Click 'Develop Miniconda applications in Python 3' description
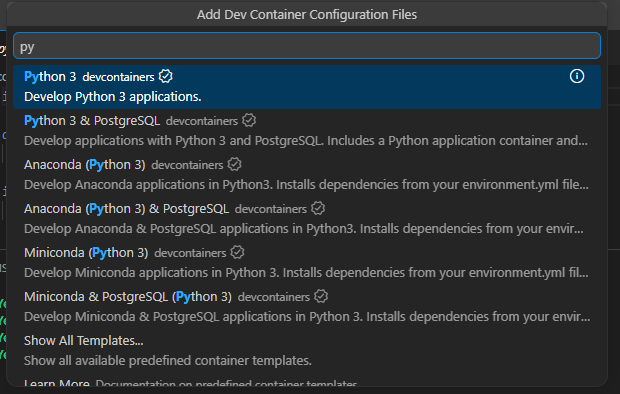This screenshot has height=394, width=620. pos(306,273)
